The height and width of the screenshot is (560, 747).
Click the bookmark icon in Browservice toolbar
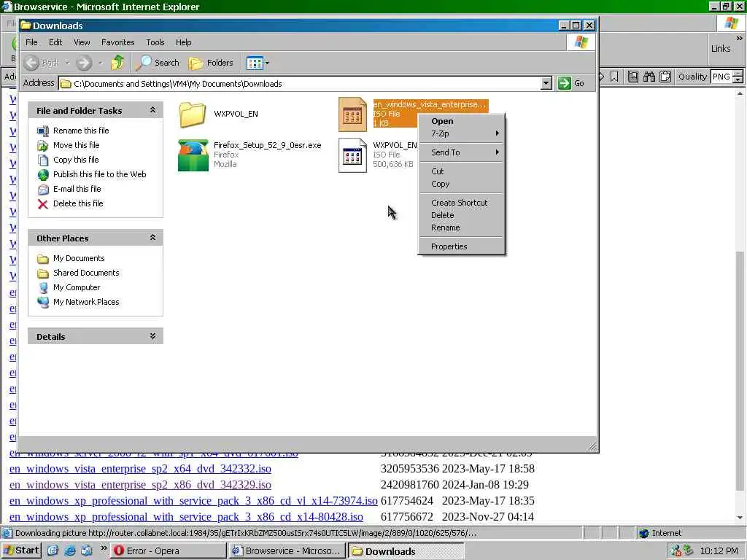tap(614, 77)
